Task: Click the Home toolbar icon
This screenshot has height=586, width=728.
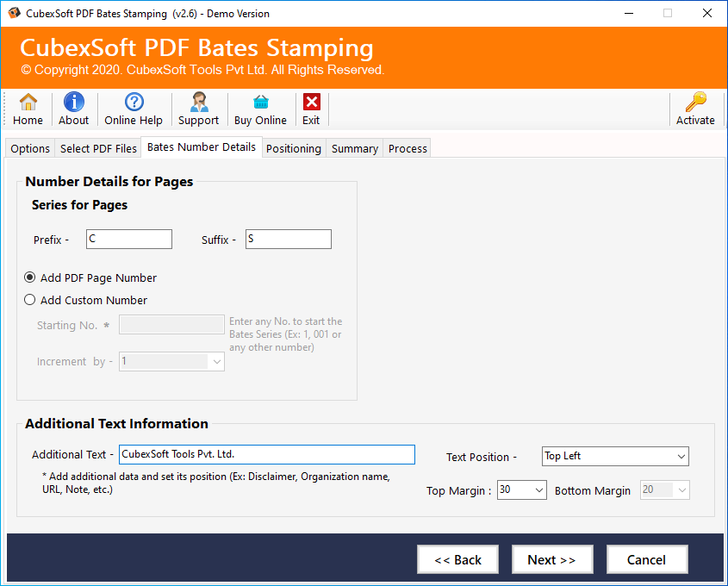Action: tap(28, 103)
